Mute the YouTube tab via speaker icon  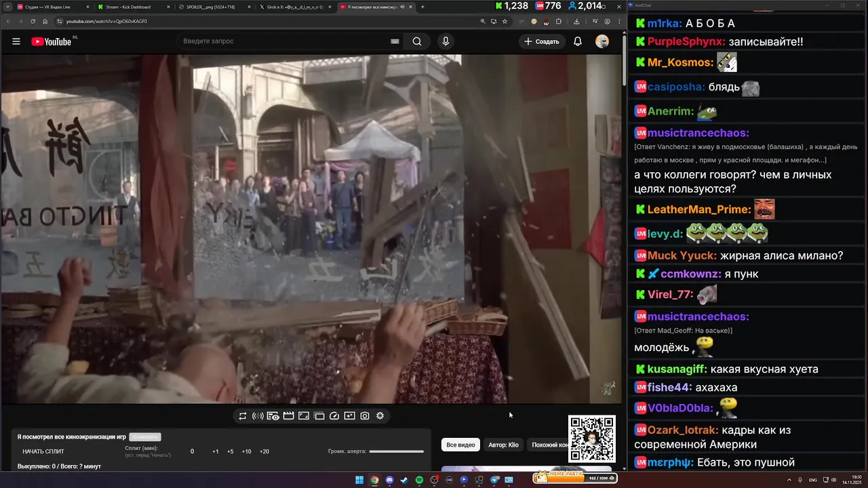pos(403,7)
